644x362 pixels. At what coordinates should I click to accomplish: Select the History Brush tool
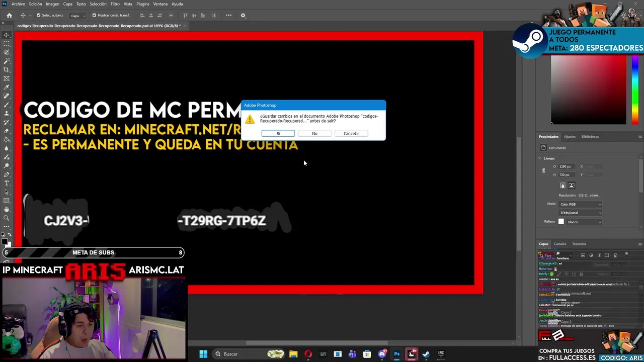[x=7, y=122]
